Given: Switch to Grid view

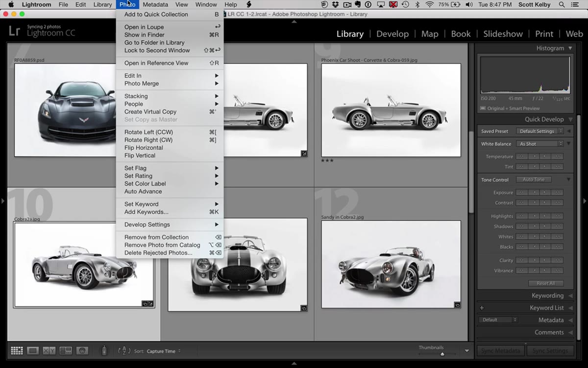Looking at the screenshot, I should 17,350.
